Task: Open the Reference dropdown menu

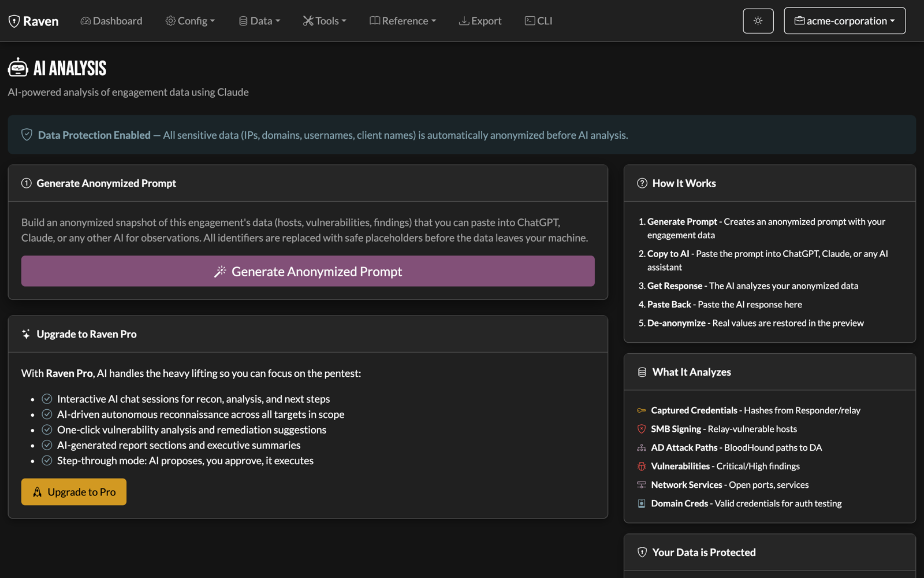Action: pos(403,21)
